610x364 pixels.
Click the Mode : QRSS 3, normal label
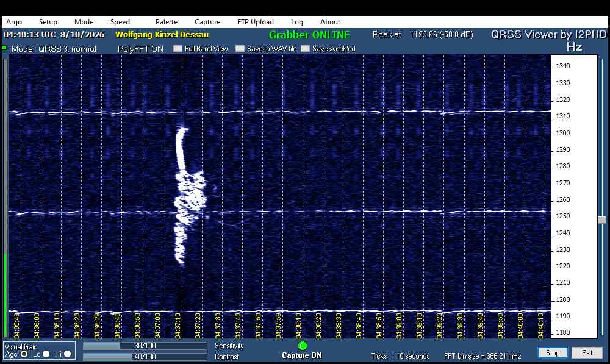(54, 49)
